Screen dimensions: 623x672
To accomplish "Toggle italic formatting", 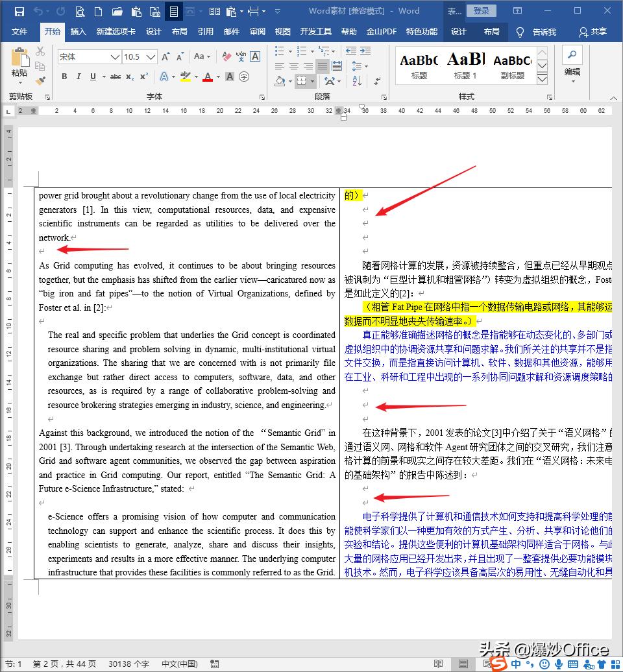I will click(x=78, y=76).
